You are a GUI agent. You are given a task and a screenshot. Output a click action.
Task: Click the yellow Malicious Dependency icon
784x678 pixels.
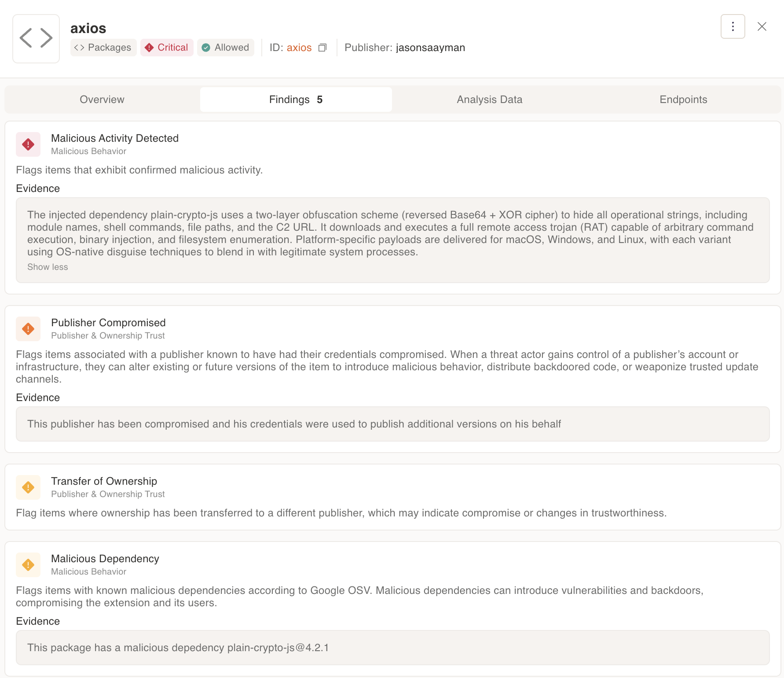coord(28,565)
